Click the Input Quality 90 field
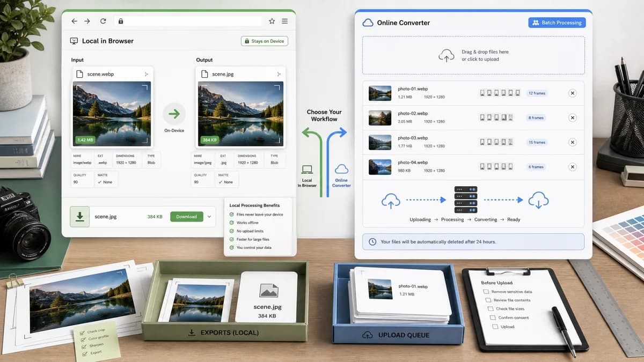The image size is (644, 362). [x=82, y=179]
